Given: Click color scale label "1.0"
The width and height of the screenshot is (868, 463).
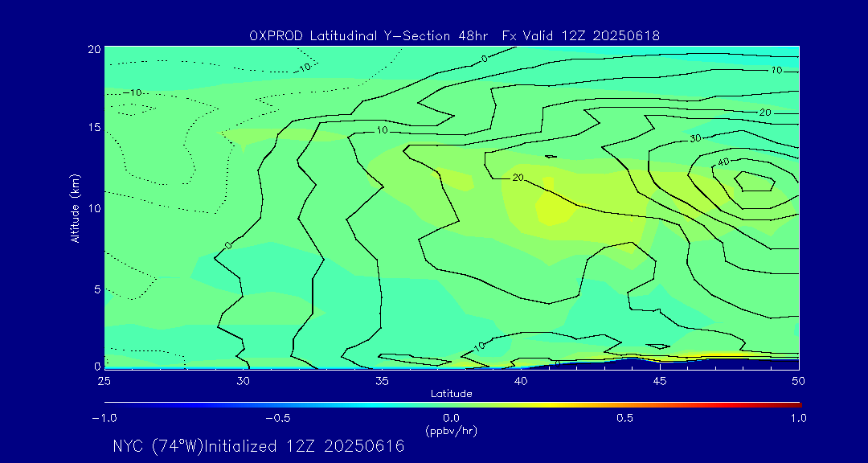Looking at the screenshot, I should (x=798, y=418).
